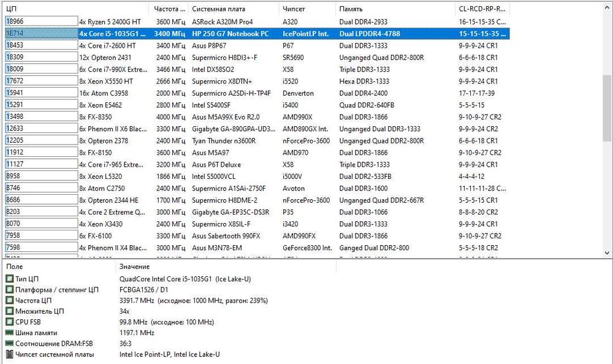Select the 12x Opteron 2431 row

[x=257, y=58]
